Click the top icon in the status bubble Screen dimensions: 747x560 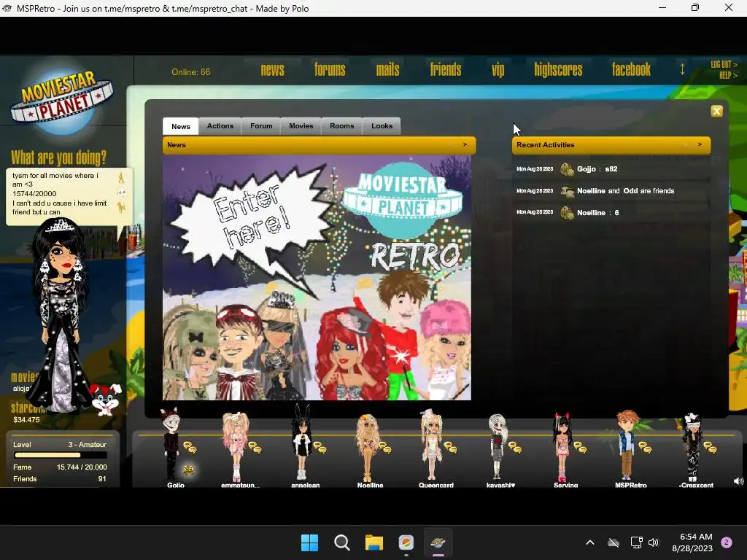tap(122, 178)
